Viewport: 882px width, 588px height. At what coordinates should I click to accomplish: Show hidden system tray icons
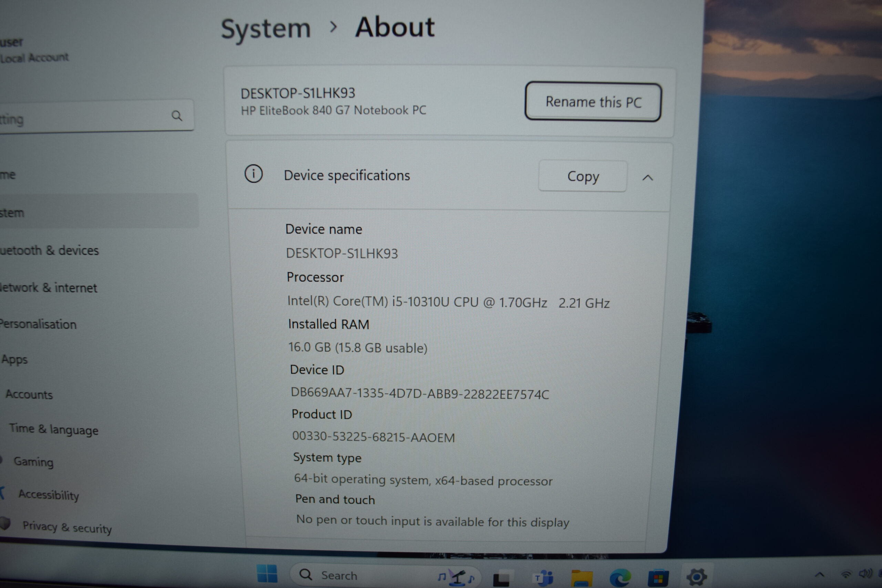click(819, 575)
